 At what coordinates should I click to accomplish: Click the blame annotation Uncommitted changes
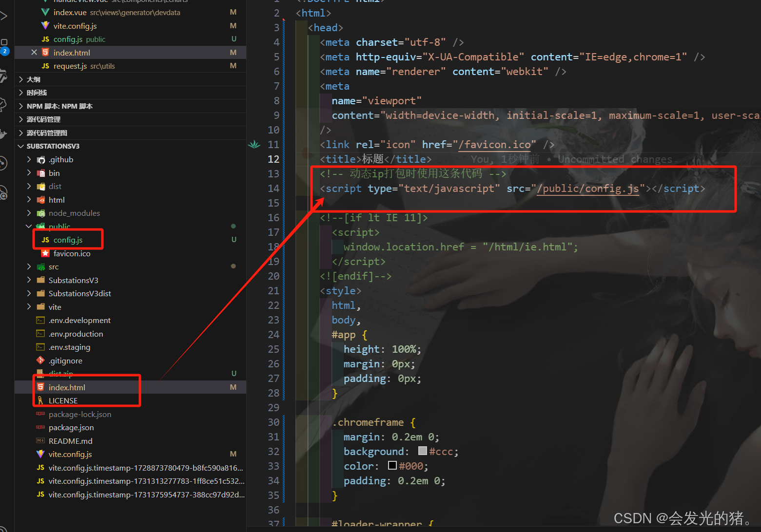point(615,159)
